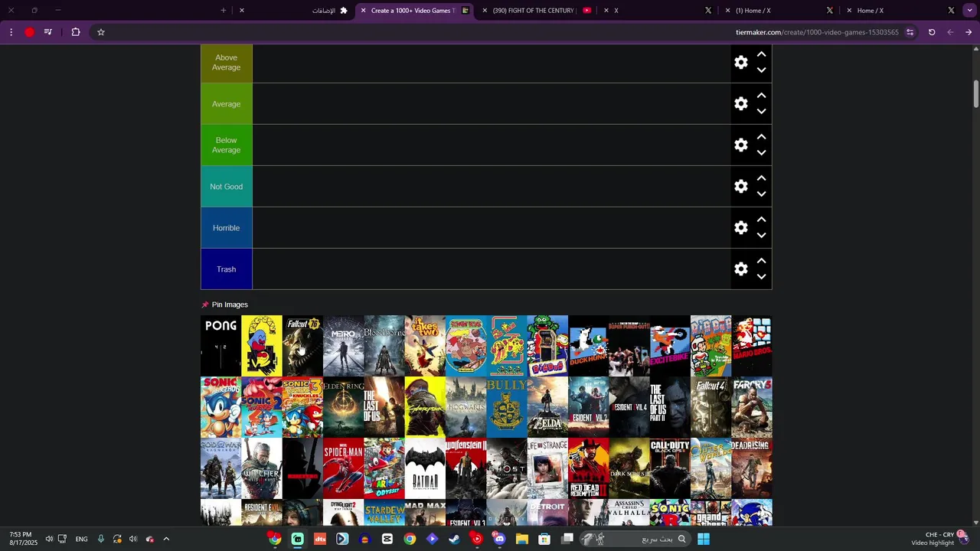The width and height of the screenshot is (980, 551).
Task: Select the PONG game image
Action: click(x=220, y=346)
